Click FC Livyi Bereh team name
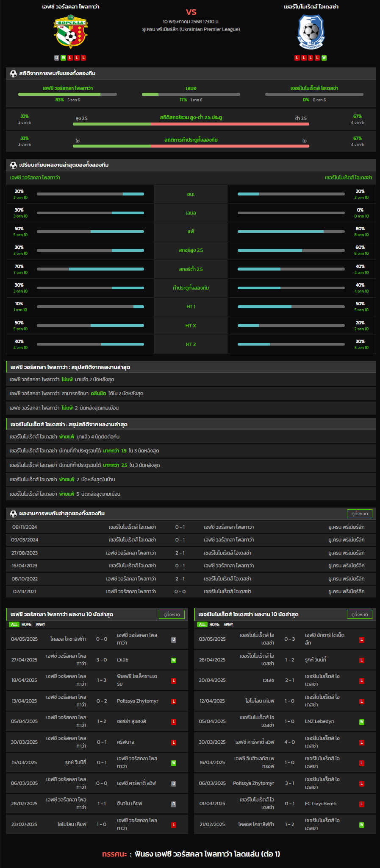 [321, 804]
